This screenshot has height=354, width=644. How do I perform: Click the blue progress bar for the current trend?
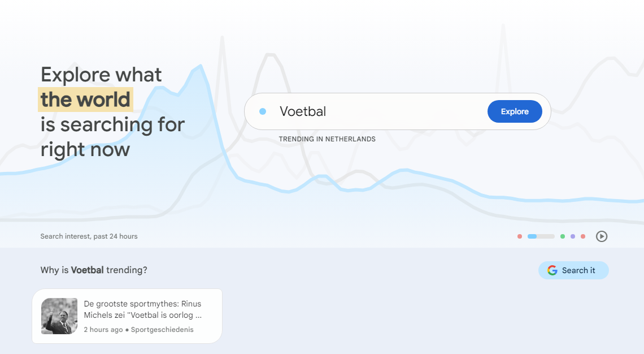point(533,236)
